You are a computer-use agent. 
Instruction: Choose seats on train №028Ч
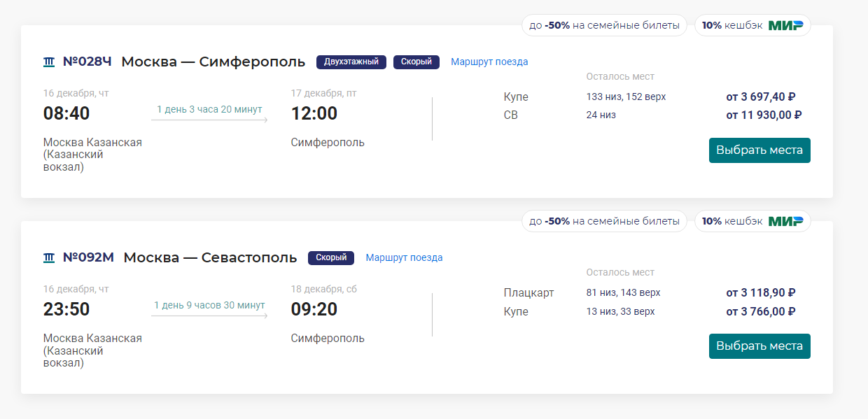coord(759,150)
